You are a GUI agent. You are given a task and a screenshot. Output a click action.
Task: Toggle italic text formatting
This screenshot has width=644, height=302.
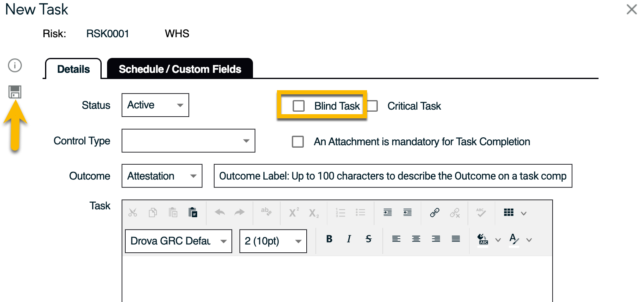349,239
